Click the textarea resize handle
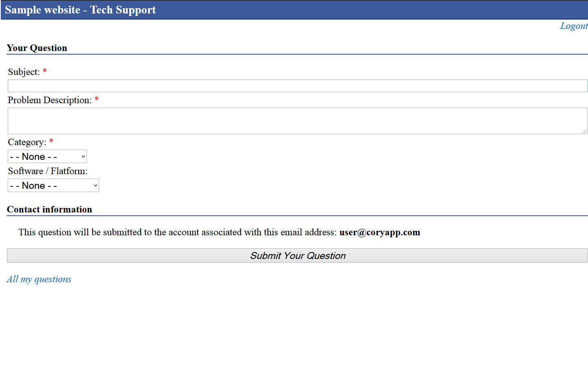The height and width of the screenshot is (367, 588). (585, 131)
